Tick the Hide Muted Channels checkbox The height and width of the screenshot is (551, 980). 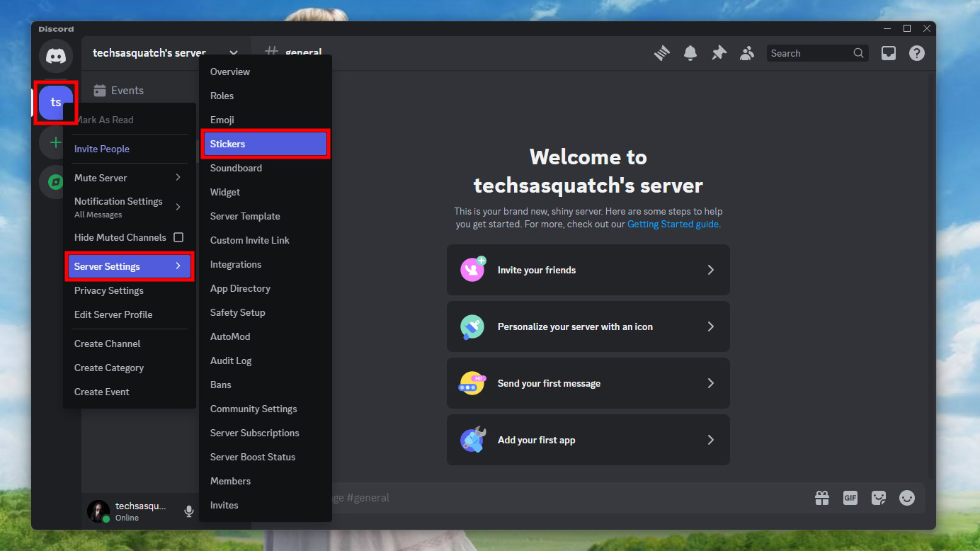[x=178, y=237]
